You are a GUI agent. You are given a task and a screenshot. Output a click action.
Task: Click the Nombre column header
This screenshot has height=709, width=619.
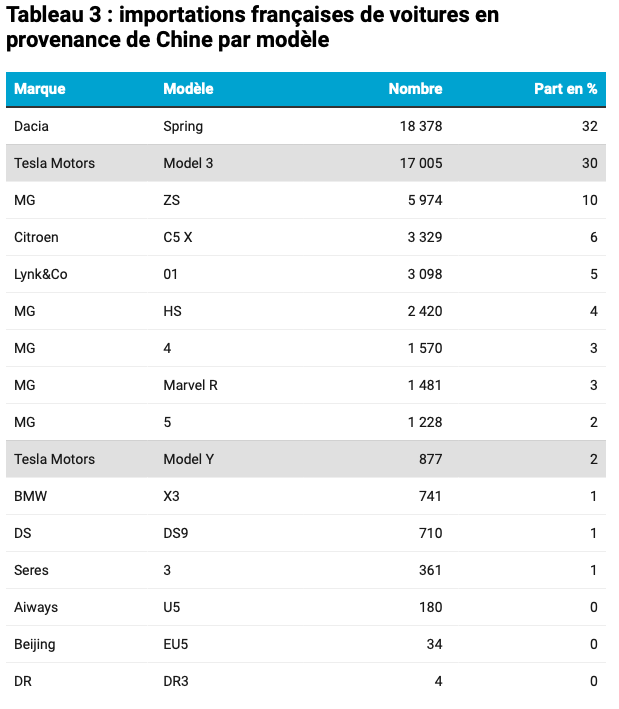pyautogui.click(x=415, y=89)
